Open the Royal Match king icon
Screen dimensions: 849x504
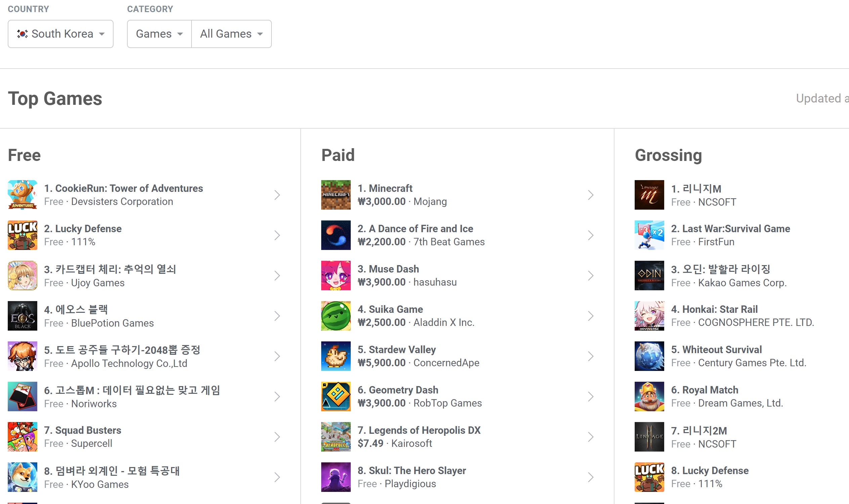[x=649, y=396]
